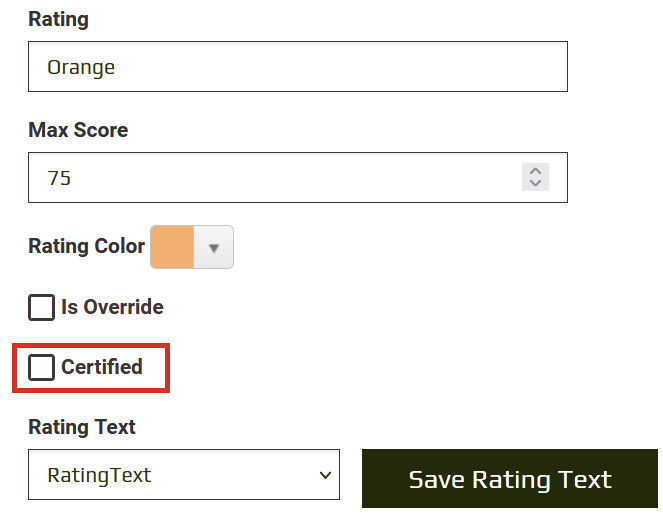Tick the Certified checkbox
Viewport: 663px width, 514px height.
point(41,367)
